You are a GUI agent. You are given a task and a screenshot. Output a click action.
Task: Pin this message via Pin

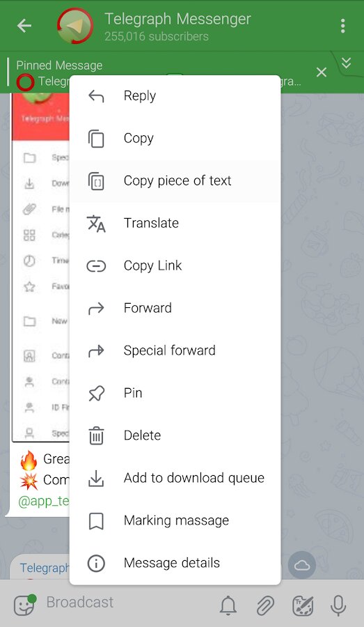tap(175, 393)
